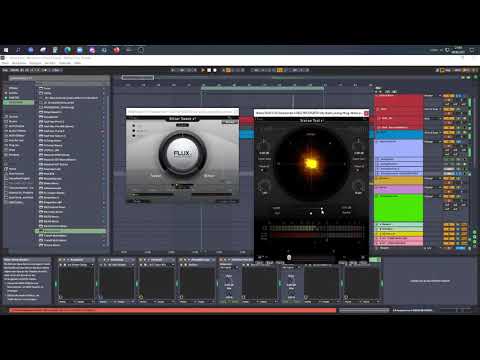Select the highlighted green browser sidebar category
The height and width of the screenshot is (360, 480).
[19, 103]
